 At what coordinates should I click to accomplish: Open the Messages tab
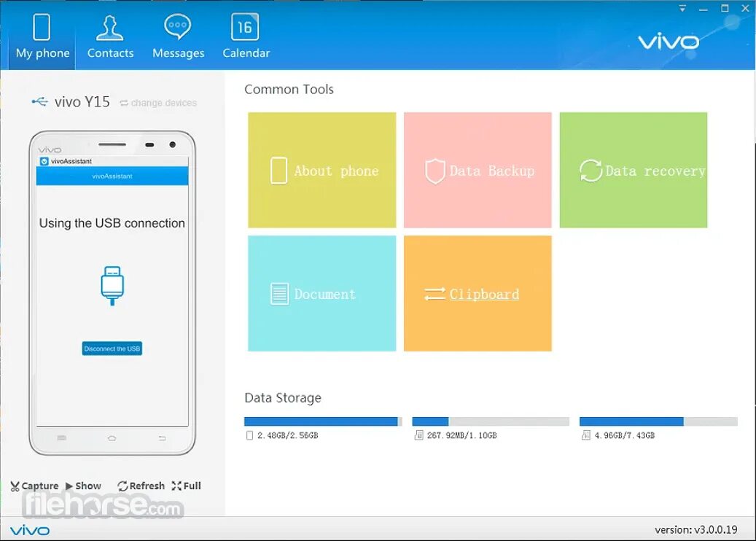tap(178, 37)
